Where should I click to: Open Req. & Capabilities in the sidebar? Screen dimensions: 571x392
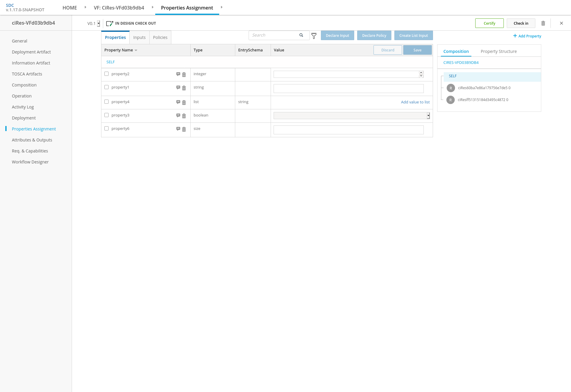pos(30,151)
